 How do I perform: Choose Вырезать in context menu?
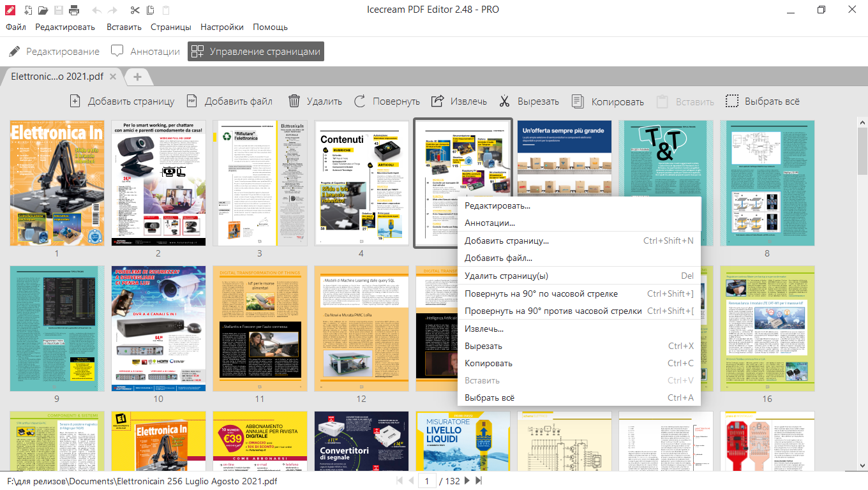pos(579,346)
